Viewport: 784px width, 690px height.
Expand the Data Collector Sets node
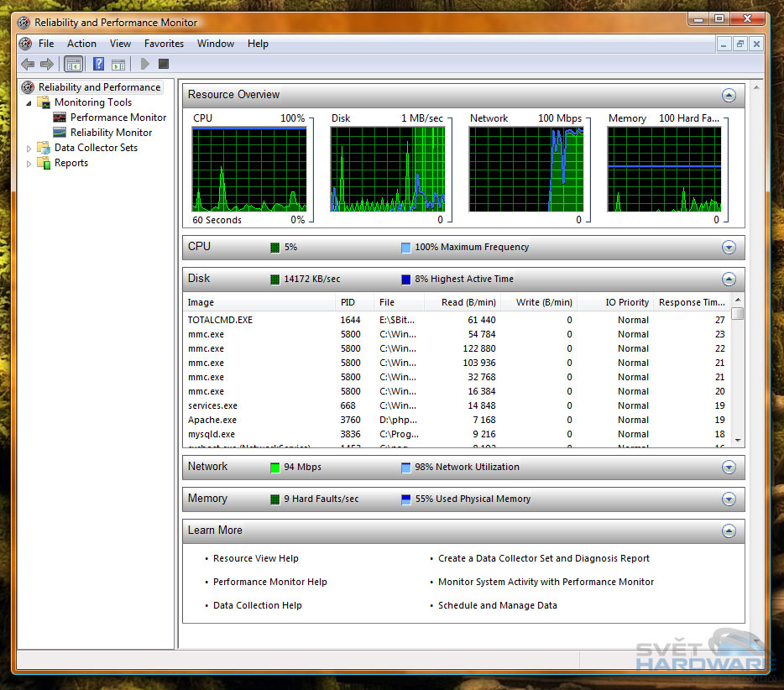(x=29, y=149)
